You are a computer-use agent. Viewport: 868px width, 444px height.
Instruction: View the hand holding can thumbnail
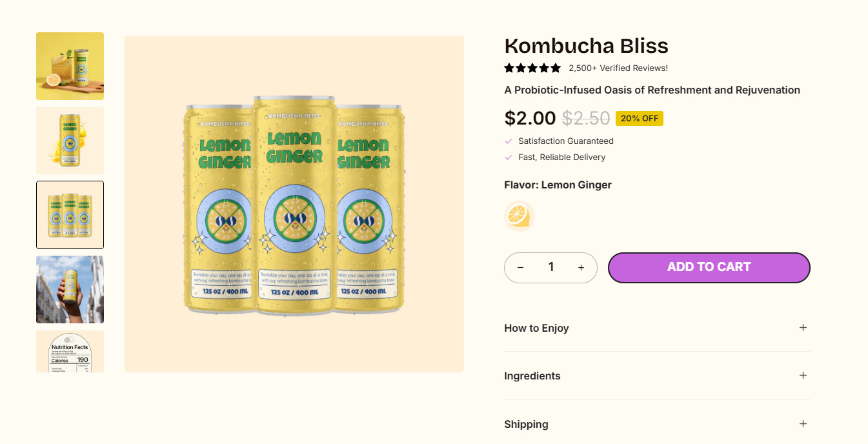point(70,289)
